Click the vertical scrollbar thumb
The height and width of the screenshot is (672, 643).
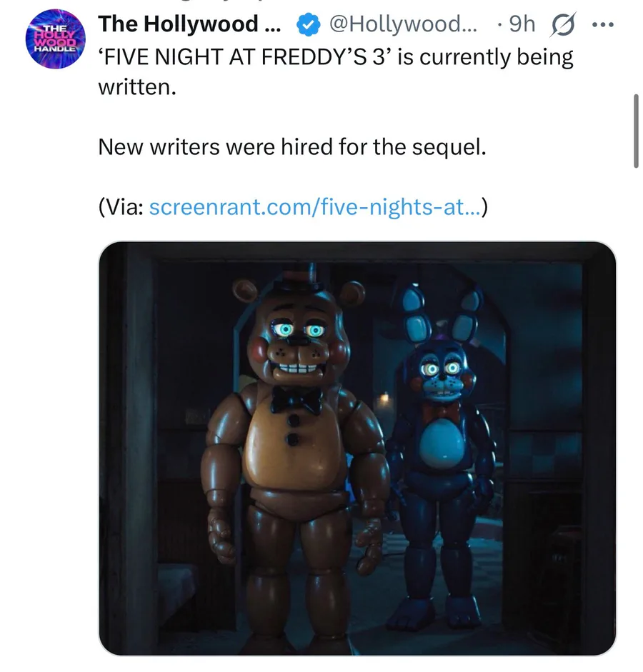coord(636,131)
